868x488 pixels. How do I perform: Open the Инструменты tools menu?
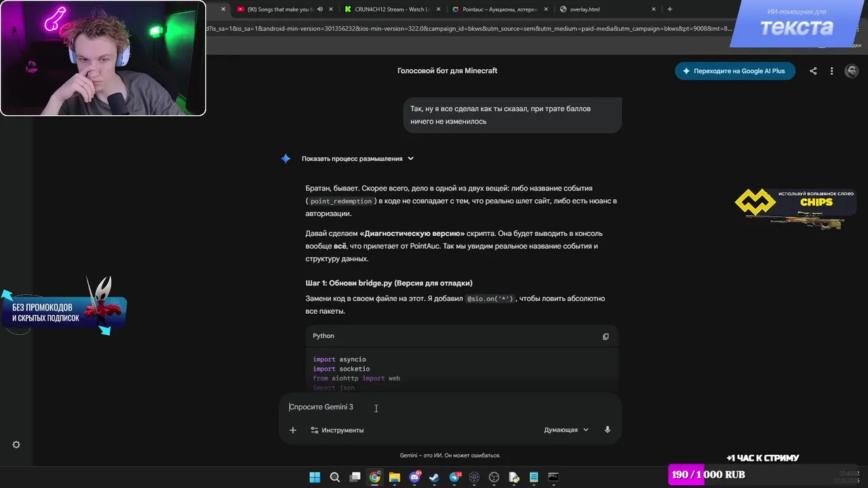(x=337, y=430)
